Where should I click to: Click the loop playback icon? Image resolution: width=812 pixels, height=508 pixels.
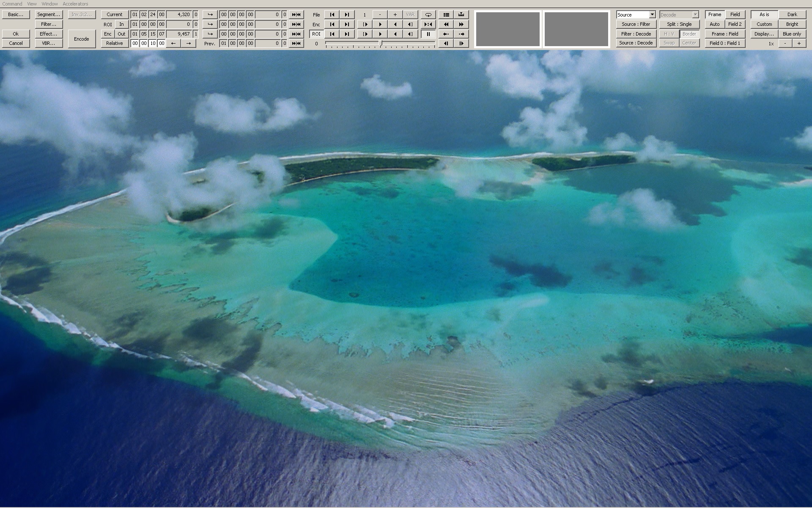pyautogui.click(x=428, y=14)
